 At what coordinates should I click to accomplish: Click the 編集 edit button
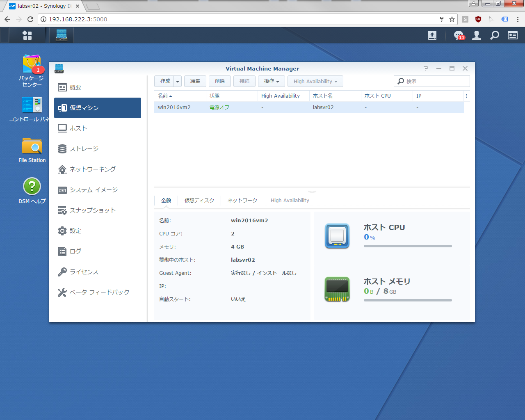point(195,81)
